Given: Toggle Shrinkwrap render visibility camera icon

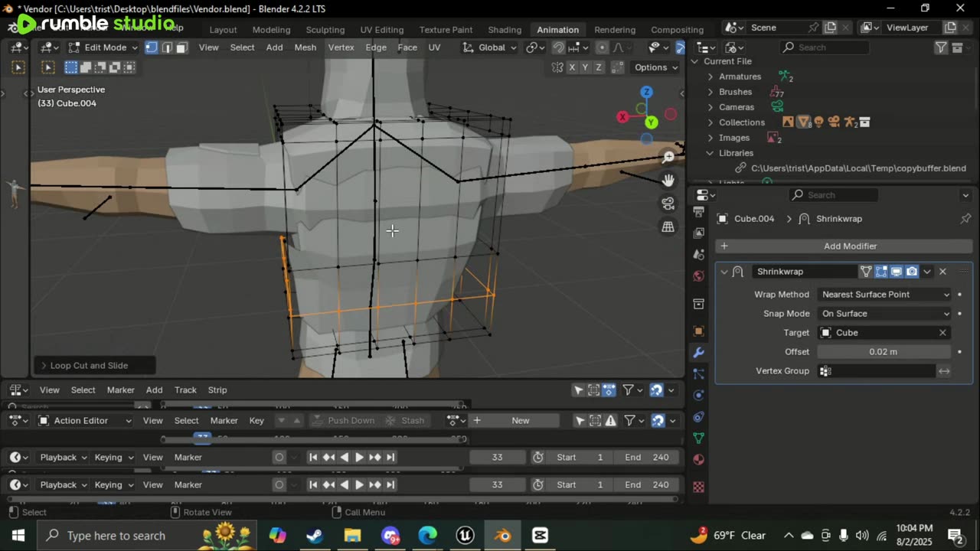Looking at the screenshot, I should [912, 272].
